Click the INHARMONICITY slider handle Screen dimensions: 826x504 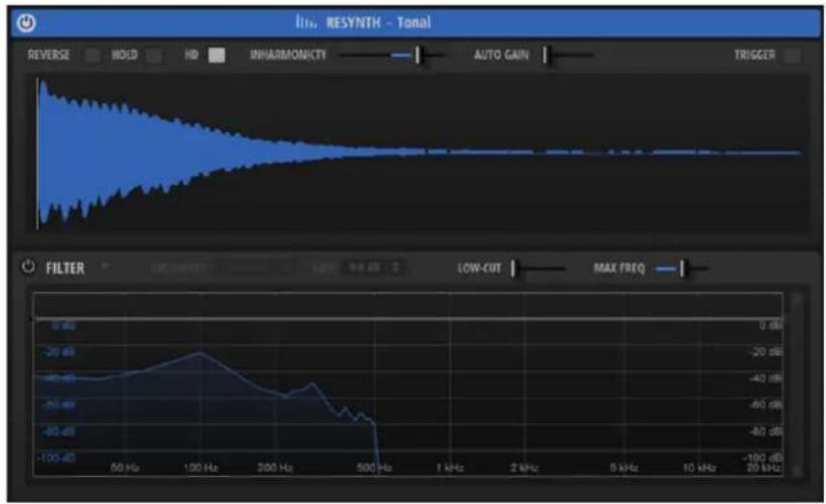[417, 55]
